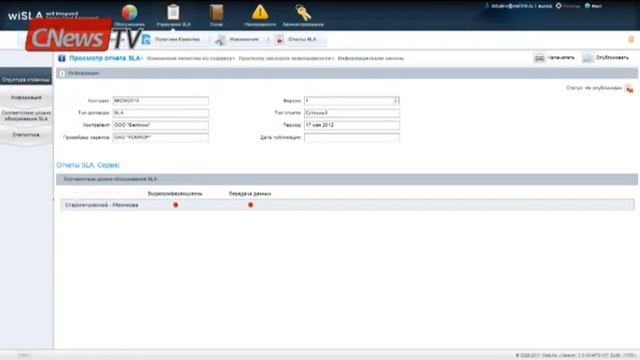
Task: Click the red indicator under Видеоконференцсвязь
Action: click(x=176, y=205)
